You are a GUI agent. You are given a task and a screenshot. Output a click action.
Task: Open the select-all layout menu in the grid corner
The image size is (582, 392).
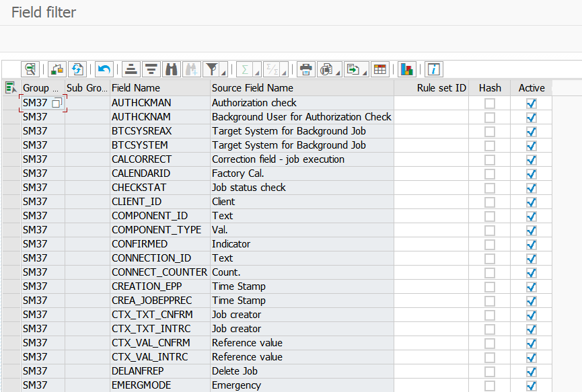pos(11,87)
